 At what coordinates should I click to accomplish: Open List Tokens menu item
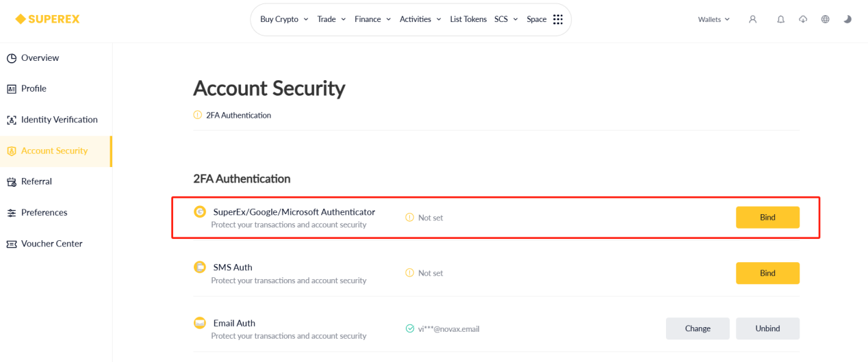(468, 19)
